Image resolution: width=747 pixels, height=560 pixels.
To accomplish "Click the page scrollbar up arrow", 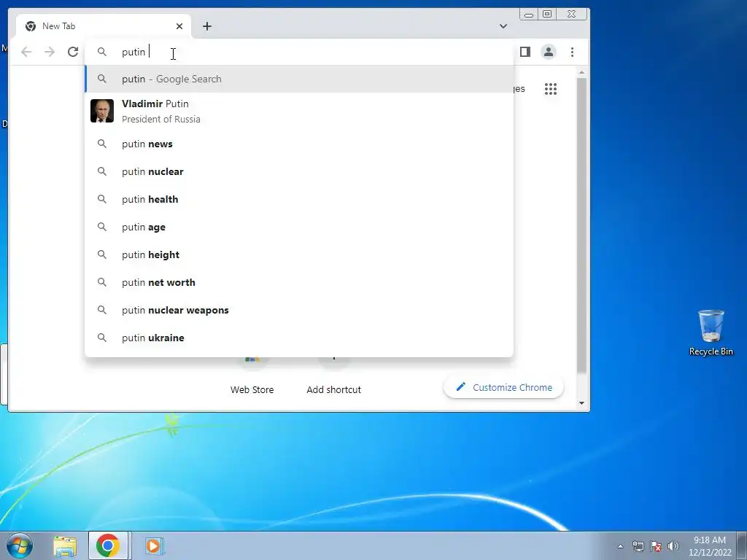I will [581, 72].
